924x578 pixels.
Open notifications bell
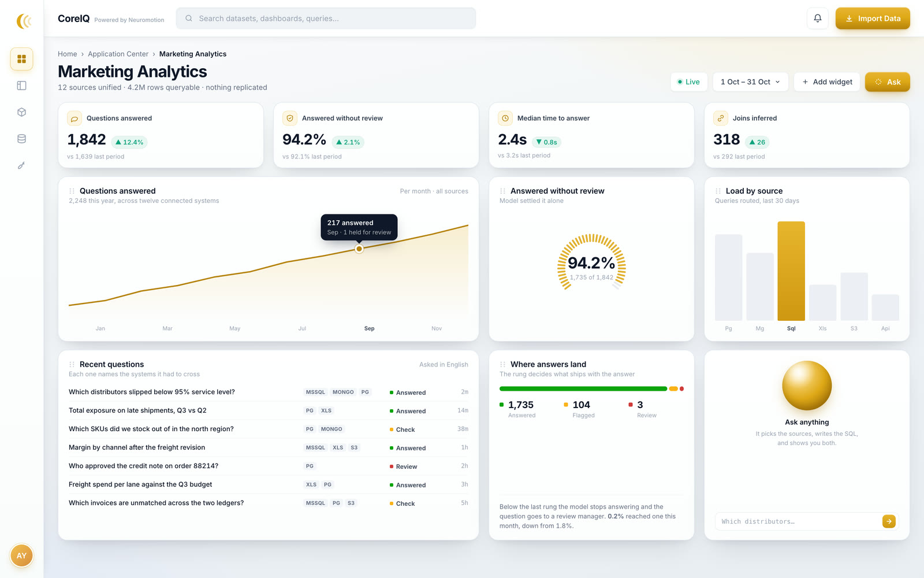tap(817, 18)
